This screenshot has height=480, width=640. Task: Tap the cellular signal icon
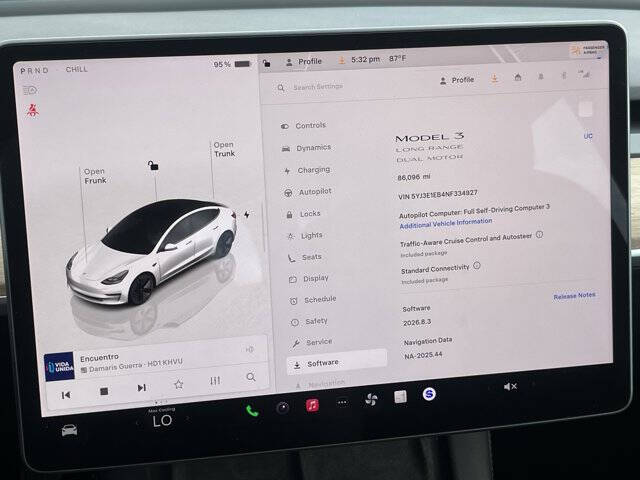pos(584,74)
